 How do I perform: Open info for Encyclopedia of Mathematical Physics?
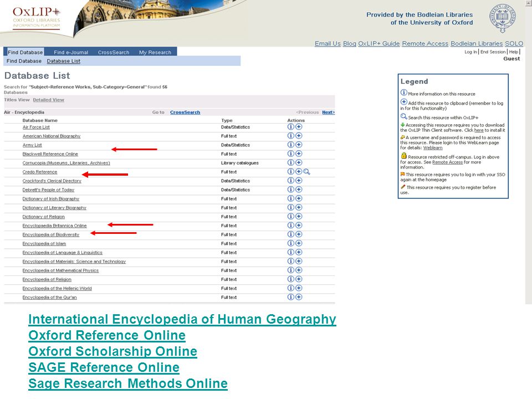tap(290, 270)
